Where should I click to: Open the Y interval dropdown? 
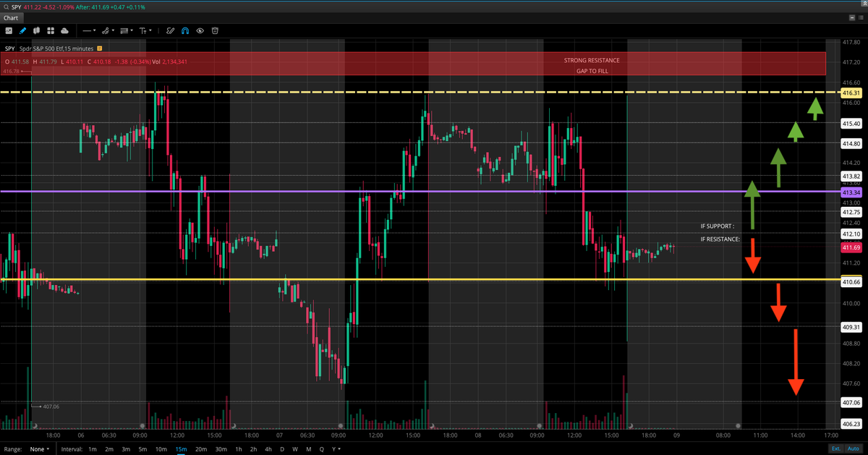[x=336, y=449]
